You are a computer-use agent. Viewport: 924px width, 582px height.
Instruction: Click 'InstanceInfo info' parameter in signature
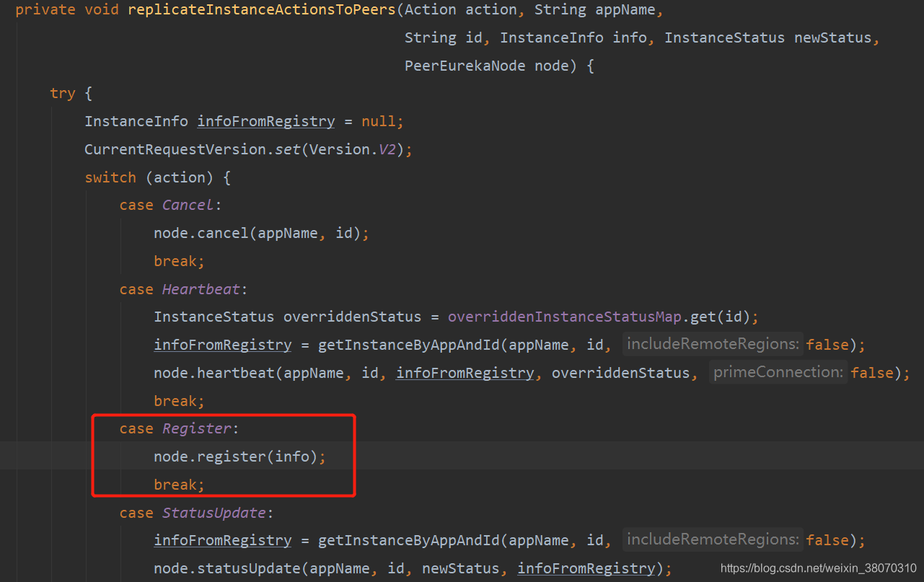pos(573,38)
